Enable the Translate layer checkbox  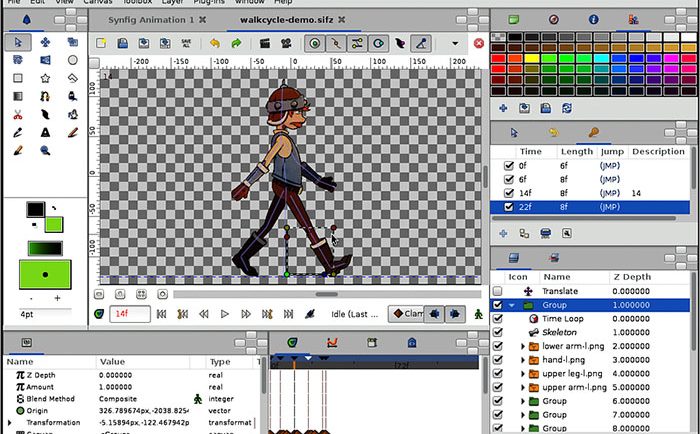[498, 291]
